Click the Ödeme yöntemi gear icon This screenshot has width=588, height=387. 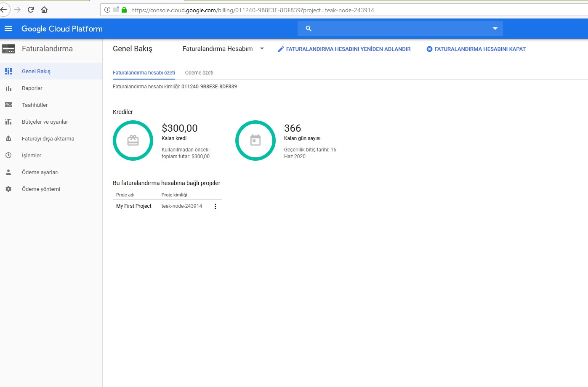(8, 189)
